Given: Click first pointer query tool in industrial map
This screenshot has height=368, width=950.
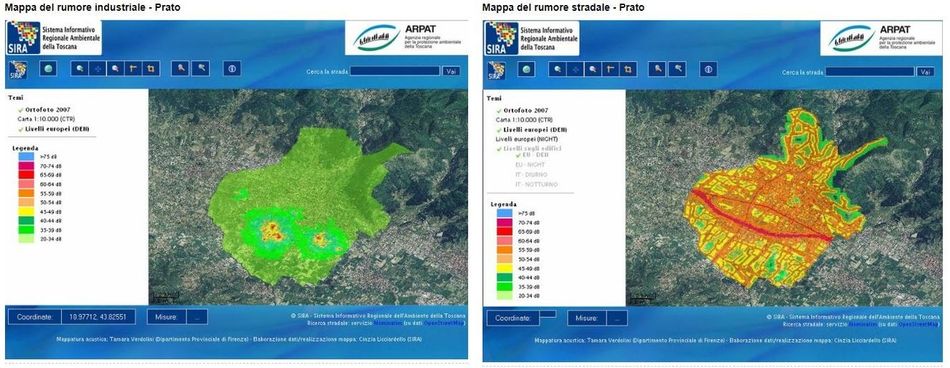Looking at the screenshot, I should (x=181, y=69).
